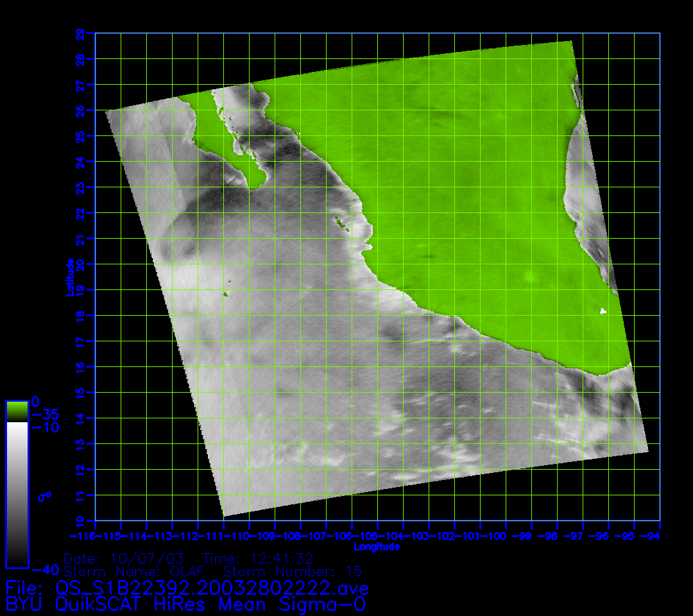
Task: Click the grayscale gradient of the color bar
Action: [17, 494]
